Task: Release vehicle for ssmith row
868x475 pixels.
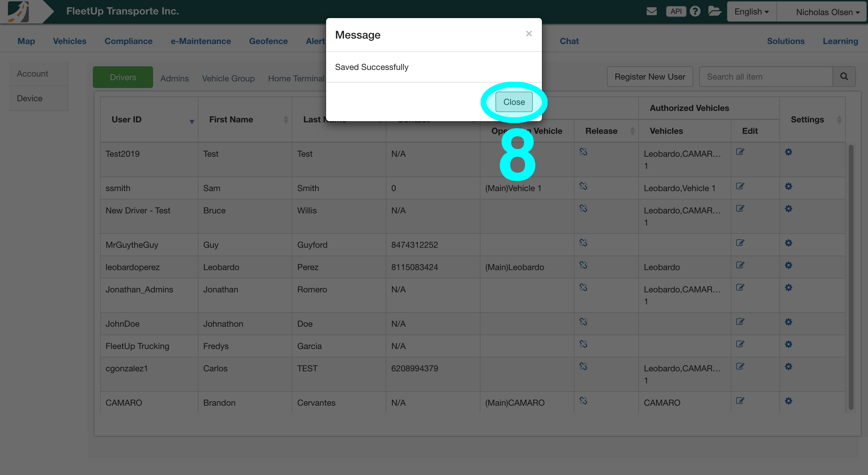Action: (583, 186)
